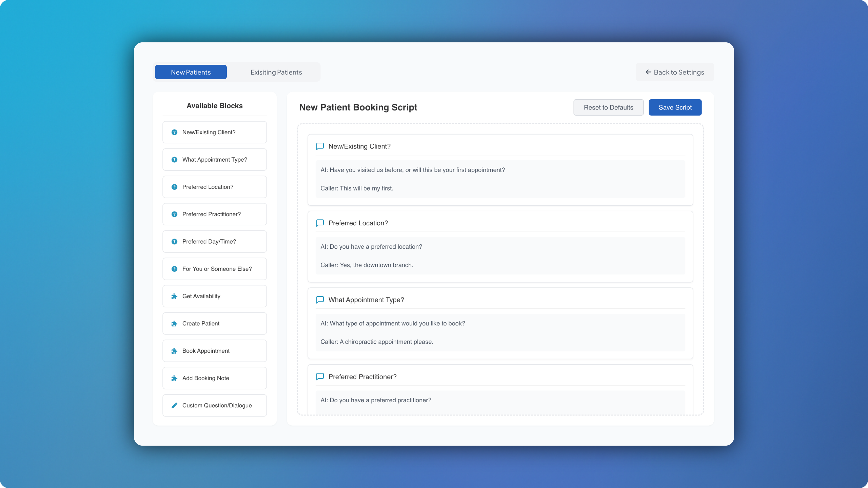Go Back to Settings
Image resolution: width=868 pixels, height=488 pixels.
tap(675, 72)
